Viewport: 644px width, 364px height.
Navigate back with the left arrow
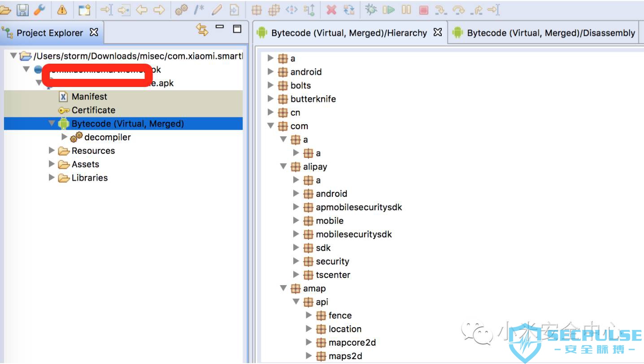click(x=142, y=9)
